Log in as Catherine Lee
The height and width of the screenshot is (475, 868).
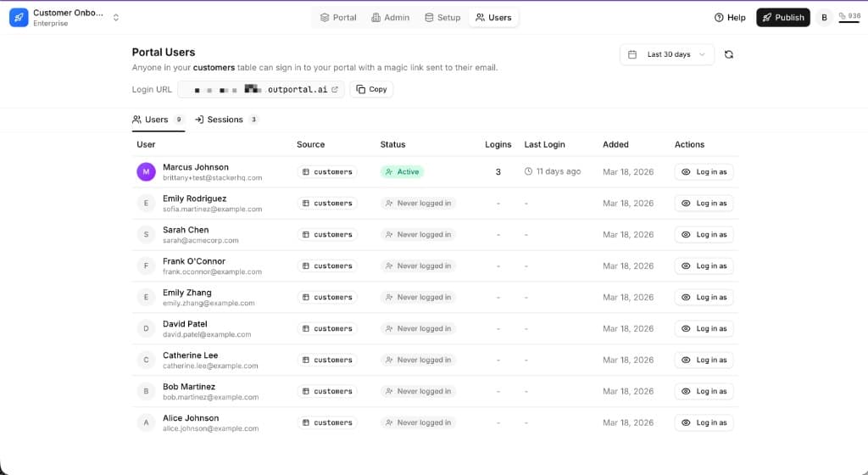point(704,360)
